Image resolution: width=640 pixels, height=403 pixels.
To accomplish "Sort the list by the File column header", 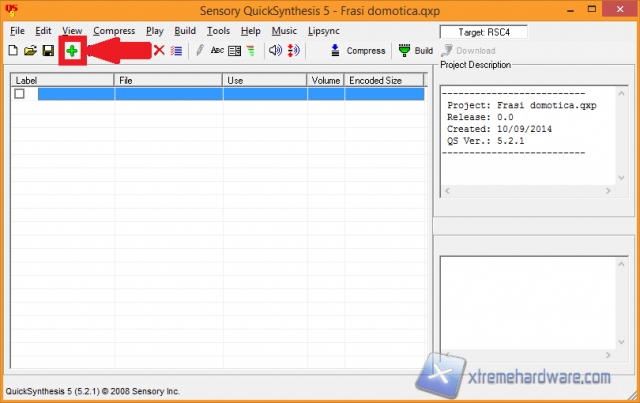I will point(168,79).
